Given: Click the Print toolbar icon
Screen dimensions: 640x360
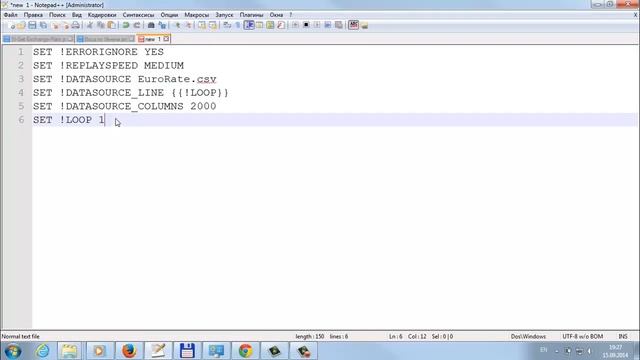Looking at the screenshot, I should [76, 25].
